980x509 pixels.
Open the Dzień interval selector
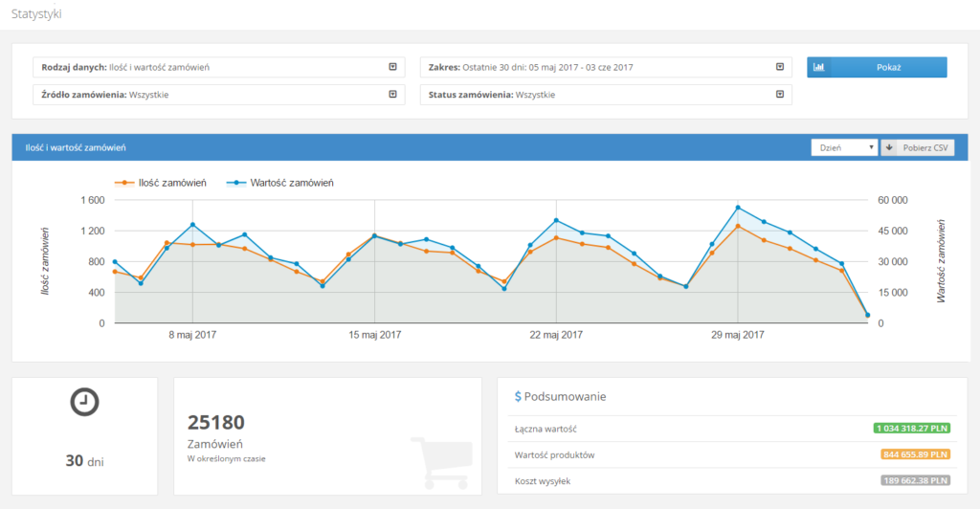[843, 147]
